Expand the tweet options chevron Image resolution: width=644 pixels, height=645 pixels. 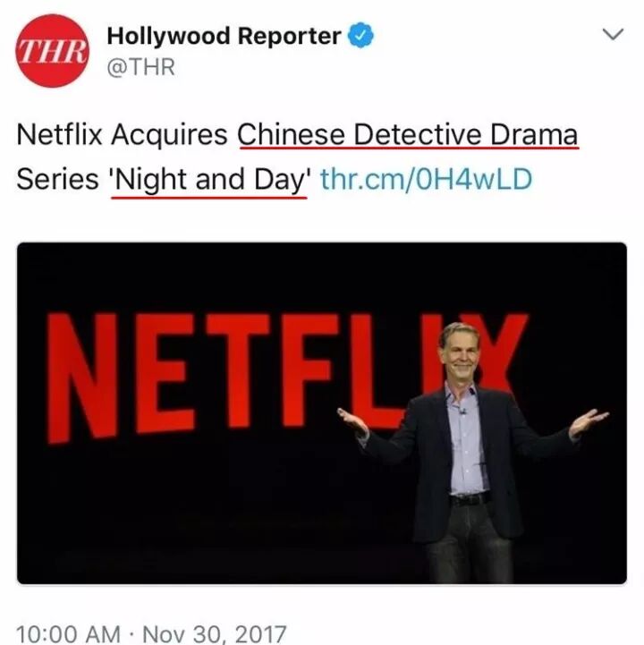pos(614,34)
